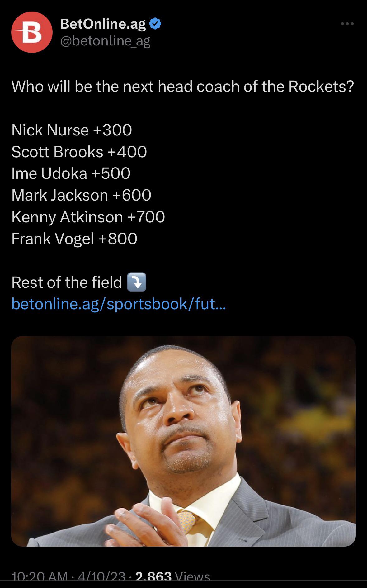Click the "Rest of the field" text
Viewport: 367px width, 588px height.
tap(67, 282)
